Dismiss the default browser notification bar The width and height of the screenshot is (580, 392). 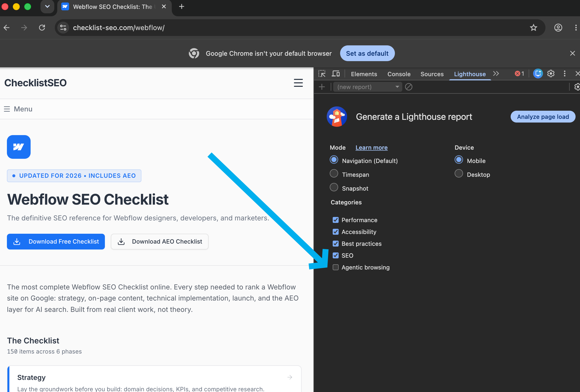[x=572, y=53]
